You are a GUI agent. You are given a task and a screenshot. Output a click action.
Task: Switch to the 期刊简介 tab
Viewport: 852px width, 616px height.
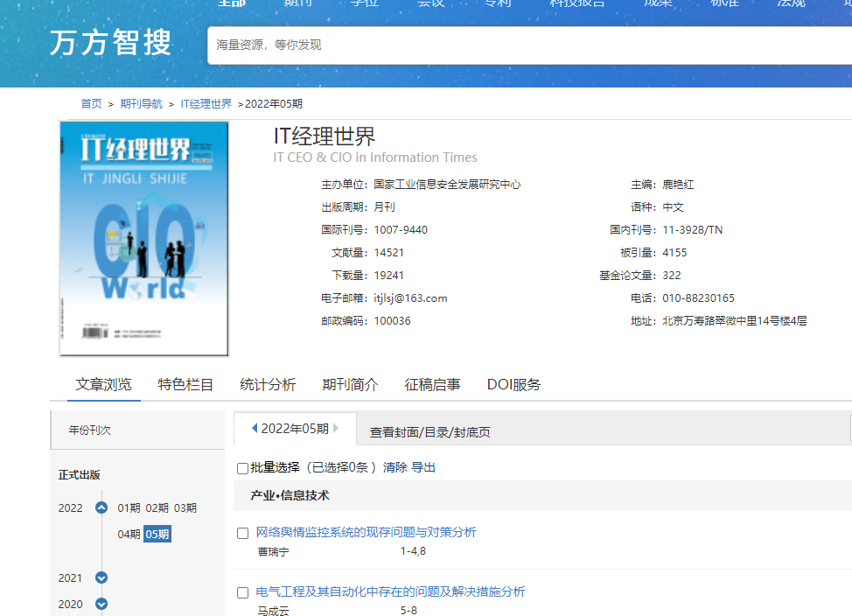point(350,384)
